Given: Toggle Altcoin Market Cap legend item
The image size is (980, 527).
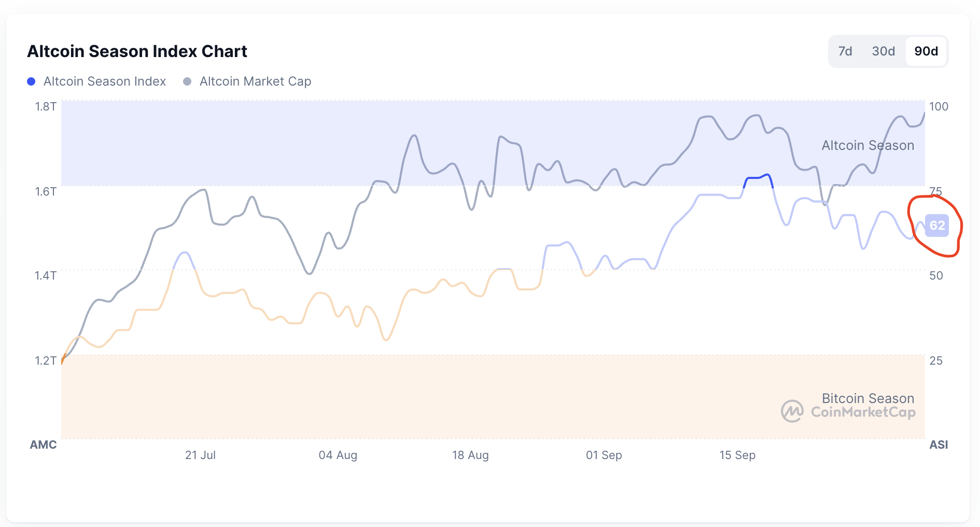Looking at the screenshot, I should click(255, 81).
